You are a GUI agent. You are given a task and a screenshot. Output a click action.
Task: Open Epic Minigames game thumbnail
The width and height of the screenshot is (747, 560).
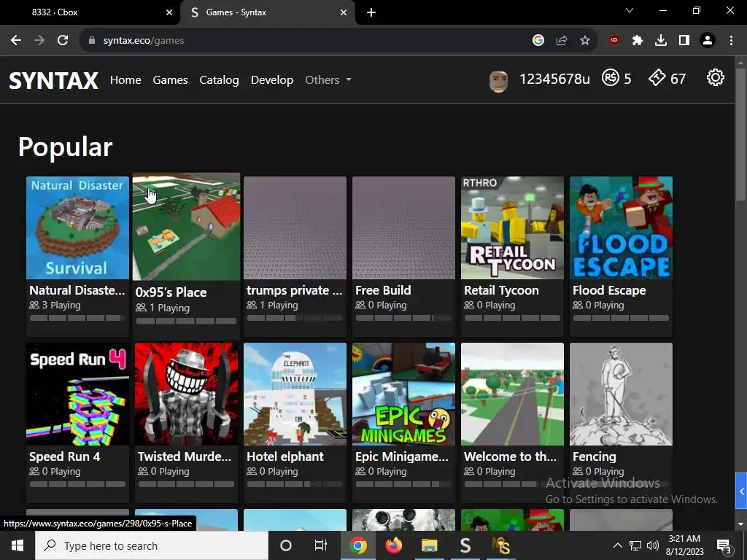403,394
